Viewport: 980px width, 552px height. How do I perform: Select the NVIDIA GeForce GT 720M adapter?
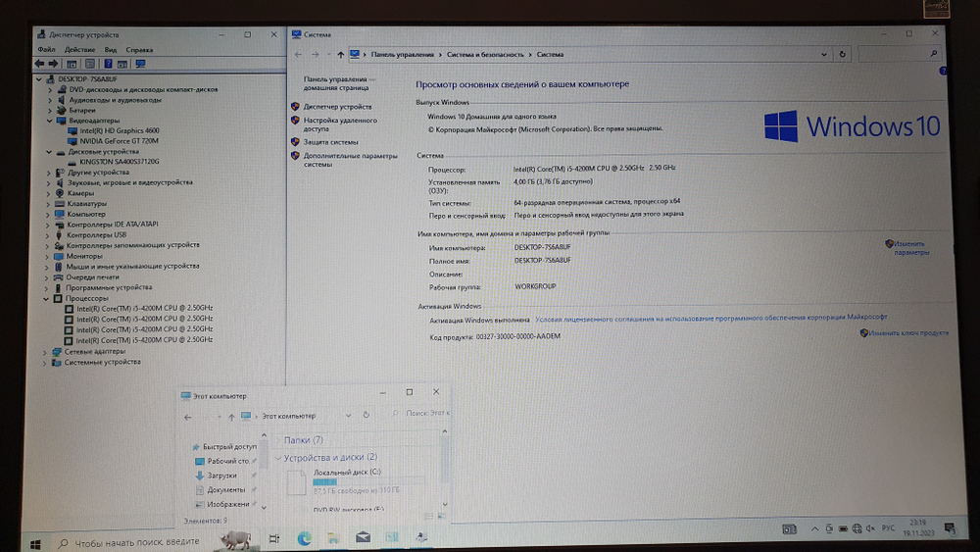point(119,141)
